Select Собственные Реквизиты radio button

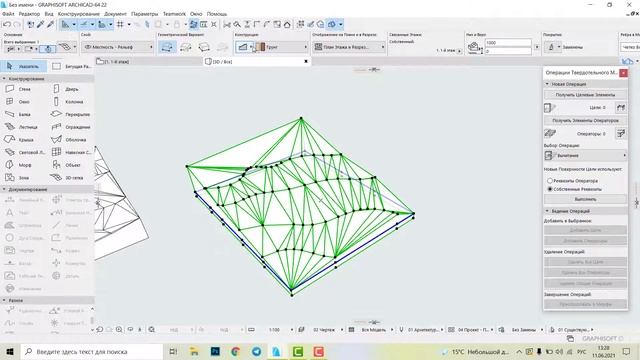click(550, 189)
